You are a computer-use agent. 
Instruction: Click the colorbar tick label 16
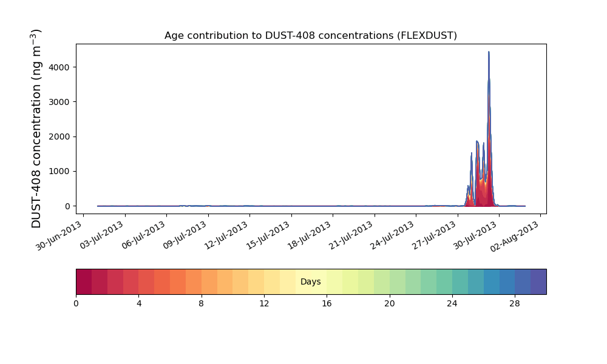pyautogui.click(x=327, y=304)
